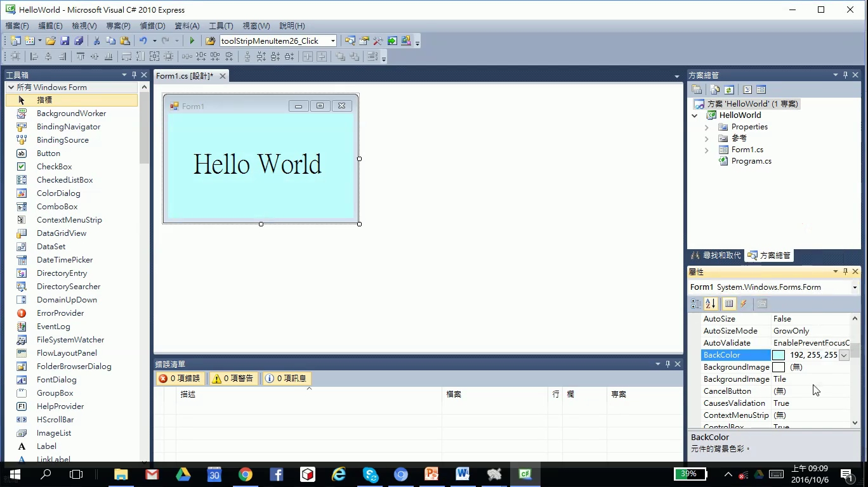Open the Toolbox icon with crossed tools

point(378,41)
